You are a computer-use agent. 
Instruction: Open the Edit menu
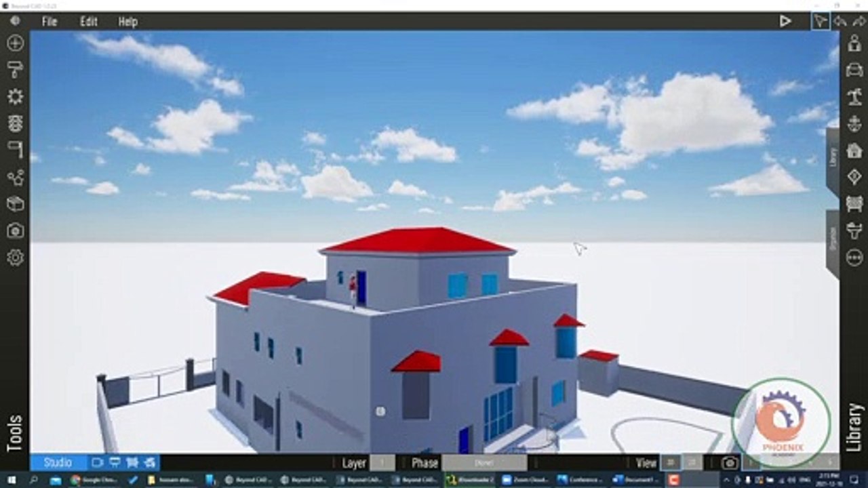click(89, 22)
